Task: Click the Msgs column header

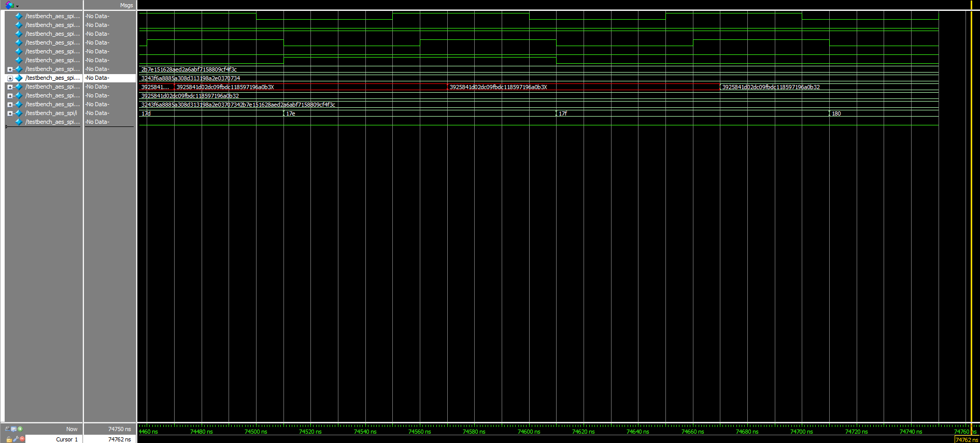Action: point(126,5)
